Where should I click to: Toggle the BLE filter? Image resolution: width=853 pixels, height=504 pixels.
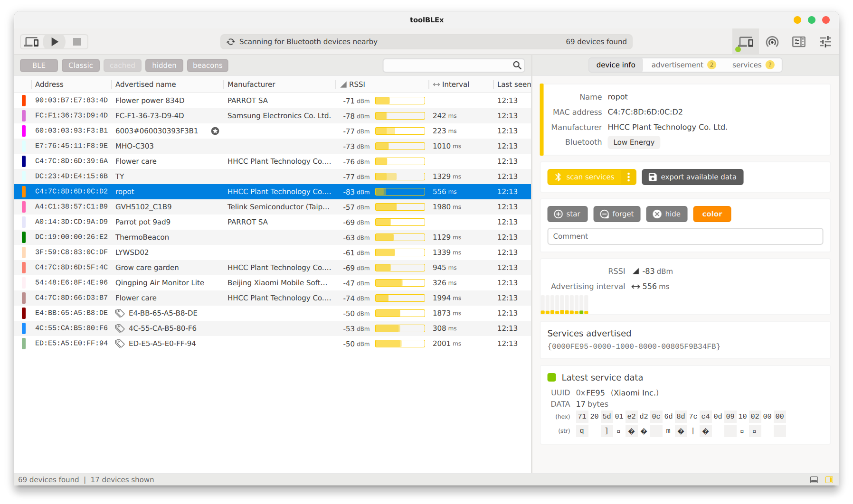pyautogui.click(x=39, y=65)
